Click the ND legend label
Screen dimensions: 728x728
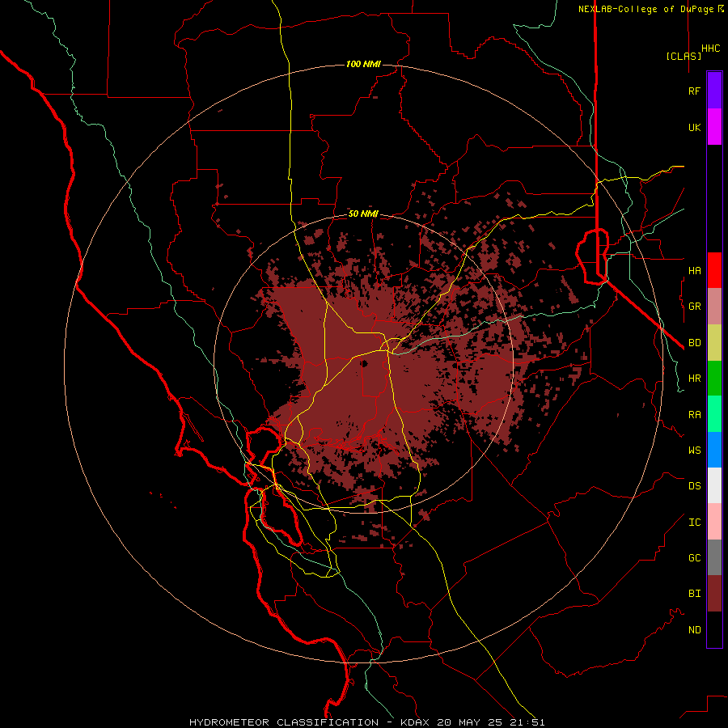click(694, 629)
